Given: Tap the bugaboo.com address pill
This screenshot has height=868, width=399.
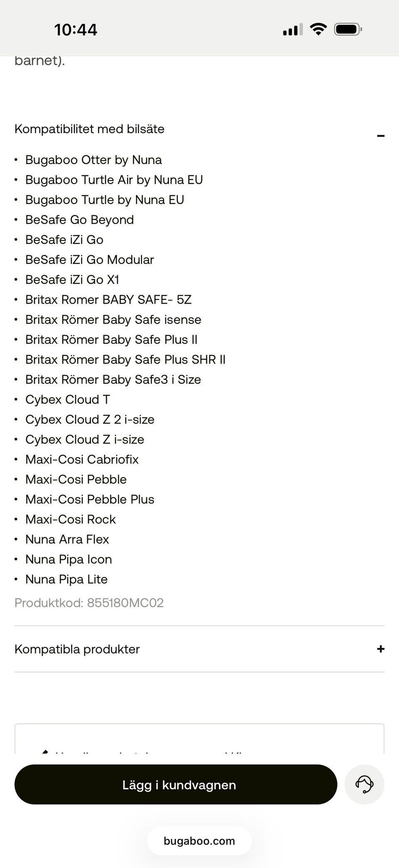Looking at the screenshot, I should point(199,841).
